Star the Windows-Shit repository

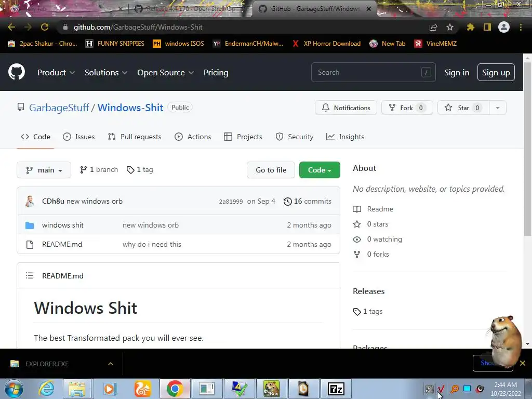[x=463, y=108]
